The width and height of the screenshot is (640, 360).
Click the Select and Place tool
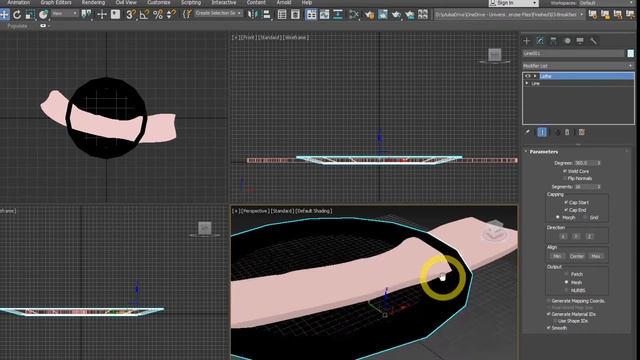click(43, 15)
